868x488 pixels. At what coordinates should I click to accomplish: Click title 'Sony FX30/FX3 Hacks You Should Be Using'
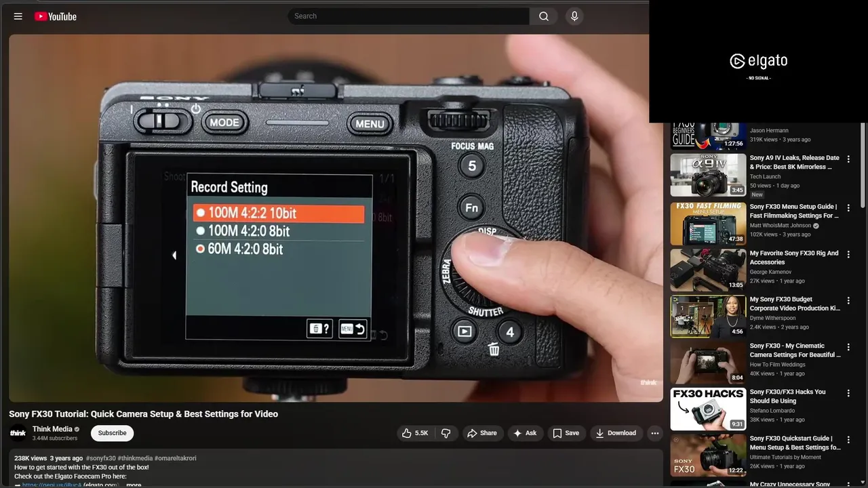pyautogui.click(x=787, y=396)
